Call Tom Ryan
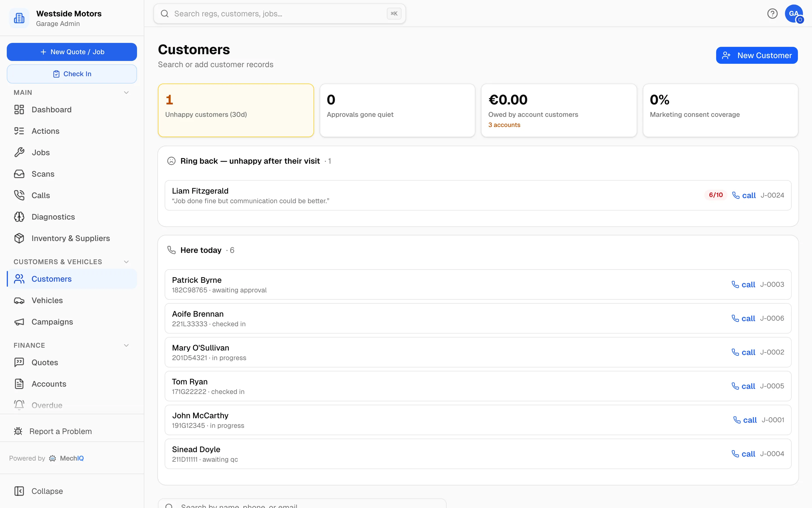 click(743, 386)
